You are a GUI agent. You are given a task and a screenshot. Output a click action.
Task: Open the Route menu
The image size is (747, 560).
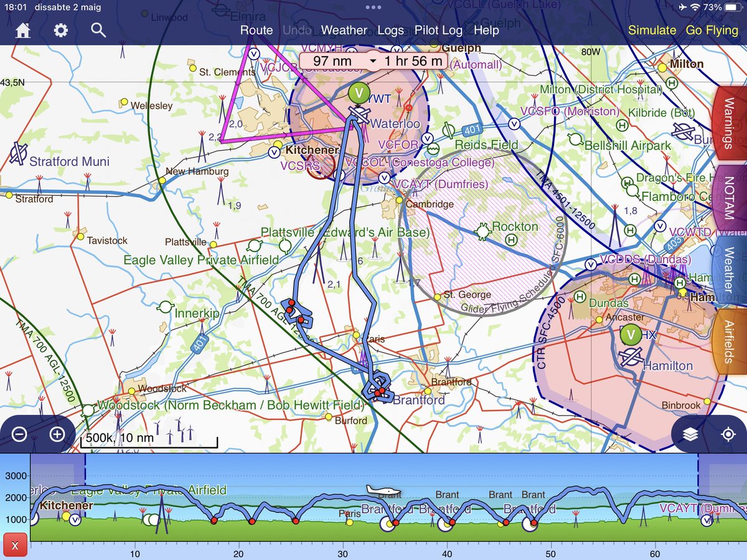tap(256, 30)
